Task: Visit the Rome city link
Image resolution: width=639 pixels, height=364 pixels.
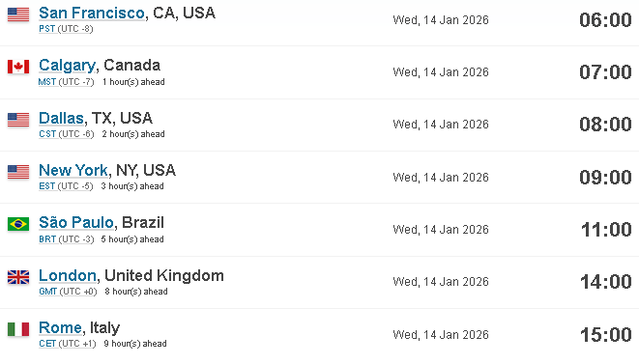Action: click(60, 327)
